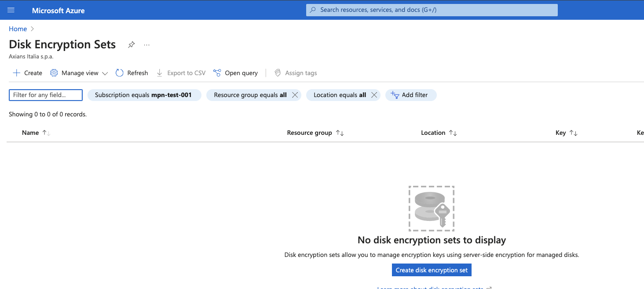Click the Create plus icon
The image size is (644, 289).
pyautogui.click(x=17, y=73)
